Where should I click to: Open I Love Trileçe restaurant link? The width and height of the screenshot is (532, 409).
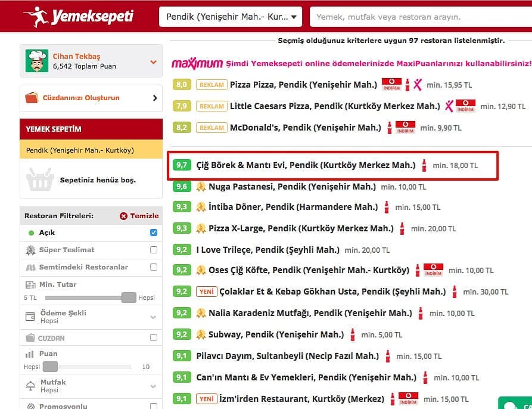[267, 250]
